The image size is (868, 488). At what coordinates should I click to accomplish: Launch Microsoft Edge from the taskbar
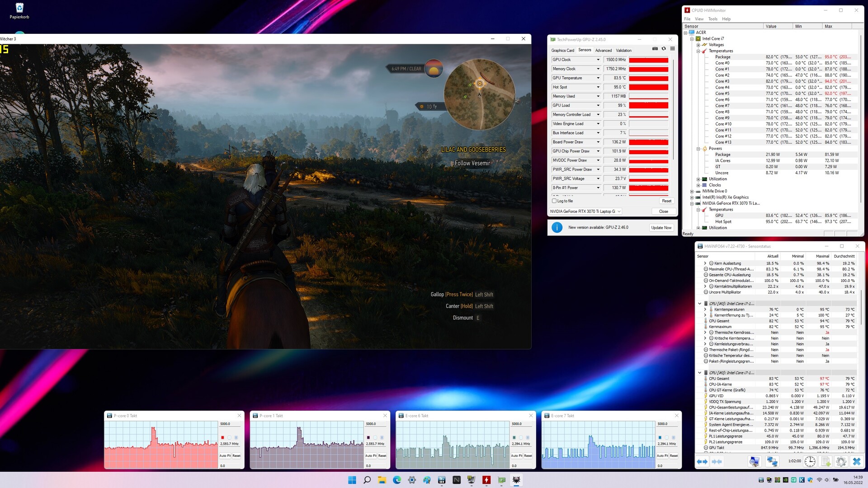tap(397, 480)
